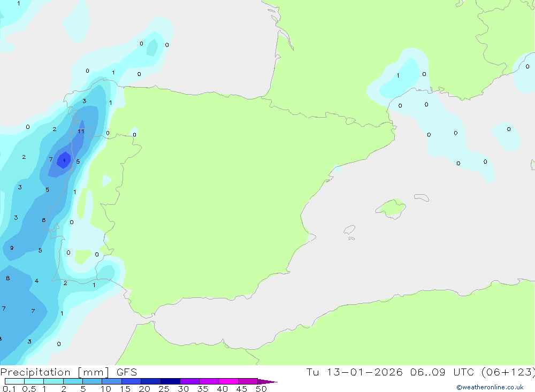Click Ibiza island outline on the map
Image resolution: width=535 pixels, height=392 pixels.
[x=349, y=229]
